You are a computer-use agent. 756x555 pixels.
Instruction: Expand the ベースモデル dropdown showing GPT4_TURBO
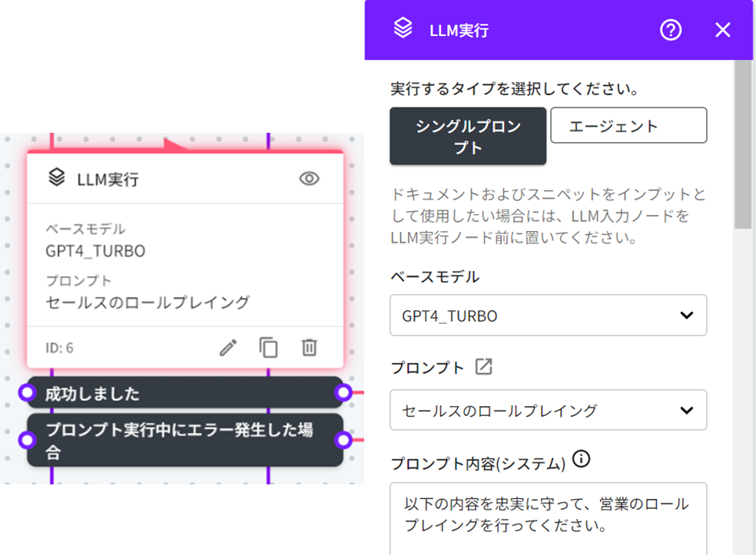click(548, 315)
